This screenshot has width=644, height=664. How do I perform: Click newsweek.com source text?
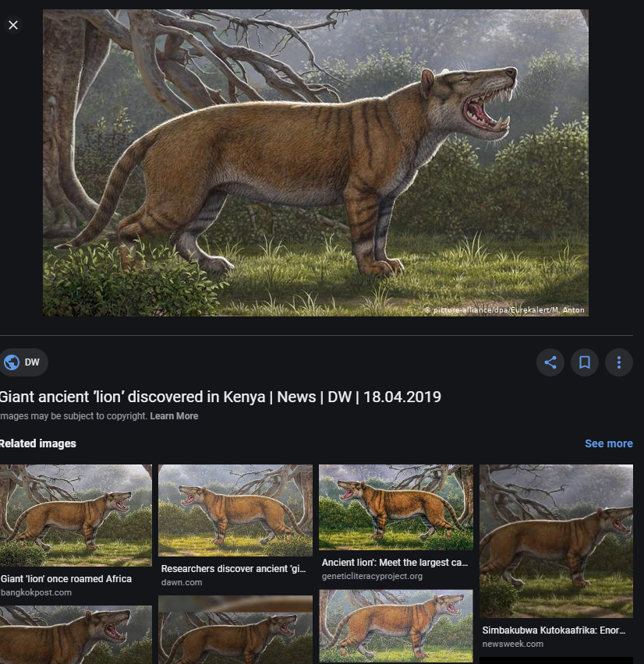click(x=513, y=644)
